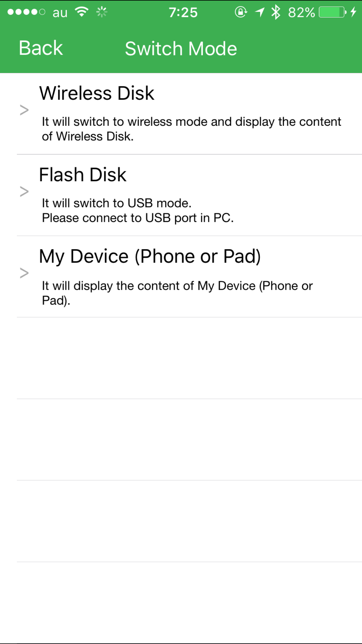Viewport: 362px width, 644px height.
Task: Tap the battery icon in status bar
Action: point(332,12)
